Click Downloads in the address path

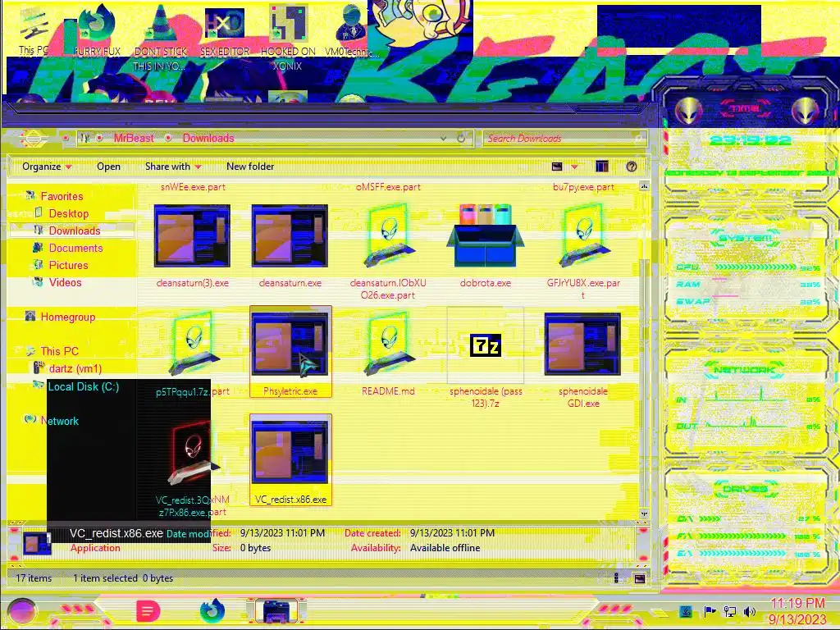click(208, 138)
